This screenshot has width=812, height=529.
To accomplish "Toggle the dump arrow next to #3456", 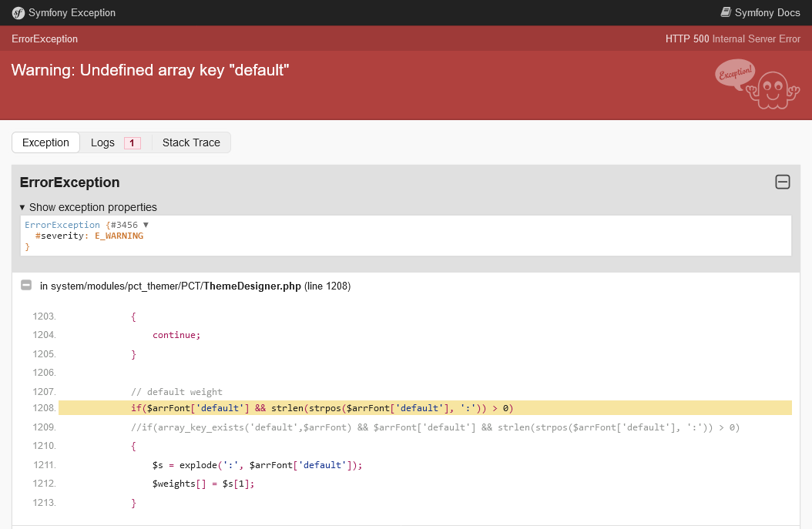I will pos(146,225).
